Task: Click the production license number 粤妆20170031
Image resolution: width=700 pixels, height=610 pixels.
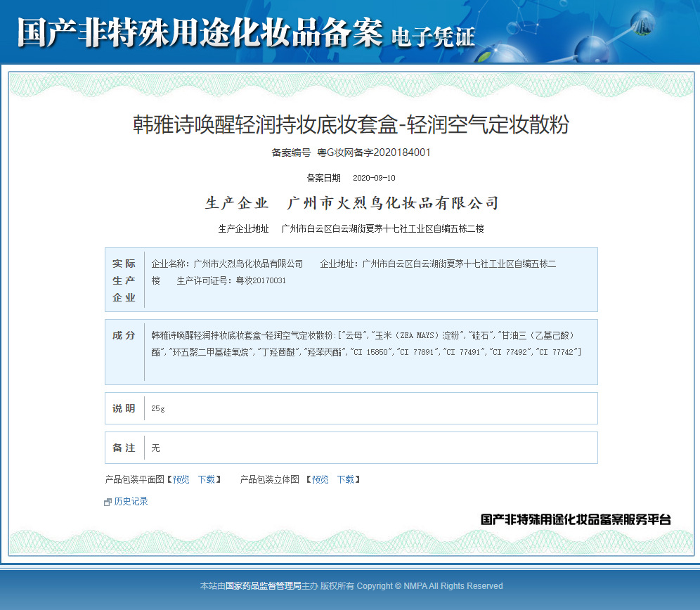Action: click(x=261, y=281)
